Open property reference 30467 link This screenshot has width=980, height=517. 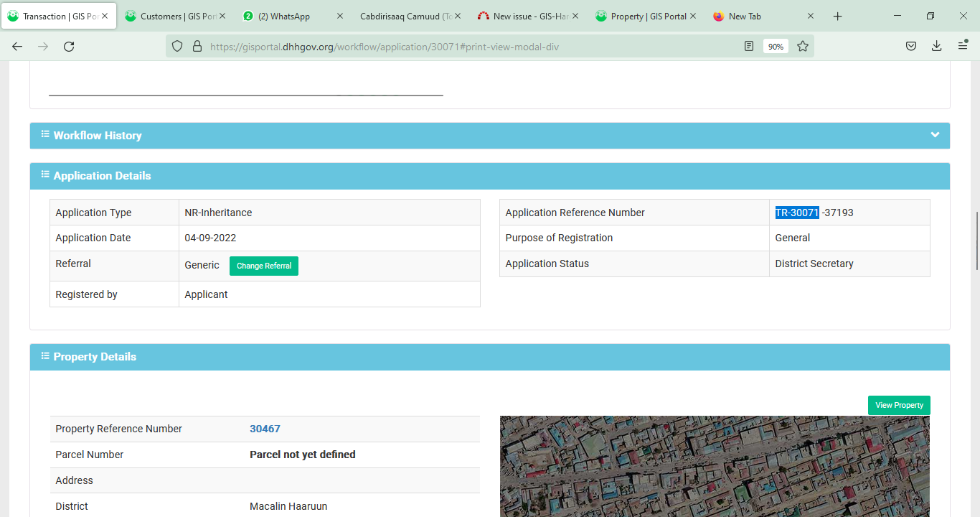coord(265,429)
